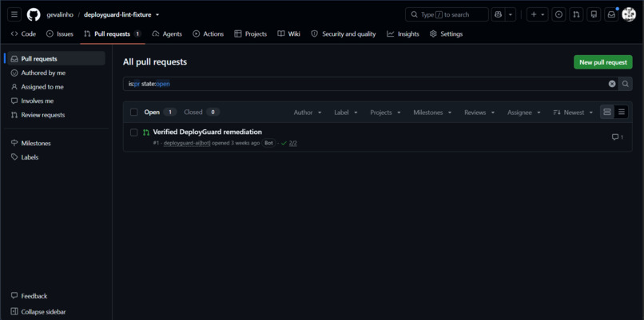Open the Issues icon in the top header
The image size is (644, 320).
559,15
